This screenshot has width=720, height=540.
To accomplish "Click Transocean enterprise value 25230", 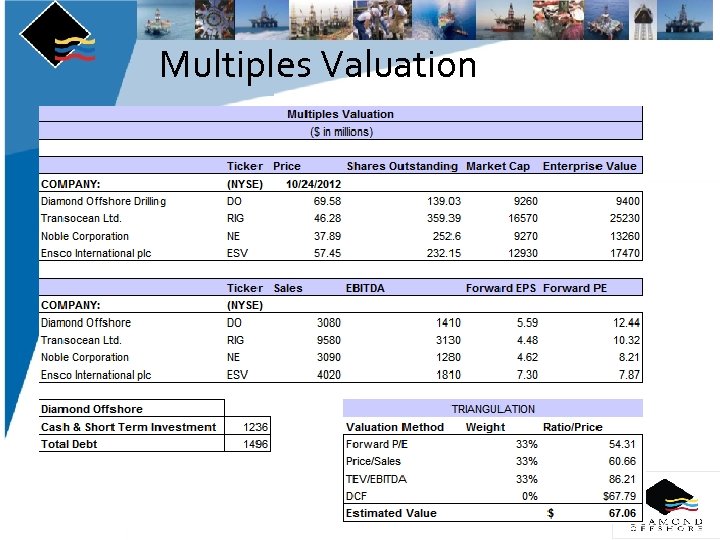I will coord(624,218).
